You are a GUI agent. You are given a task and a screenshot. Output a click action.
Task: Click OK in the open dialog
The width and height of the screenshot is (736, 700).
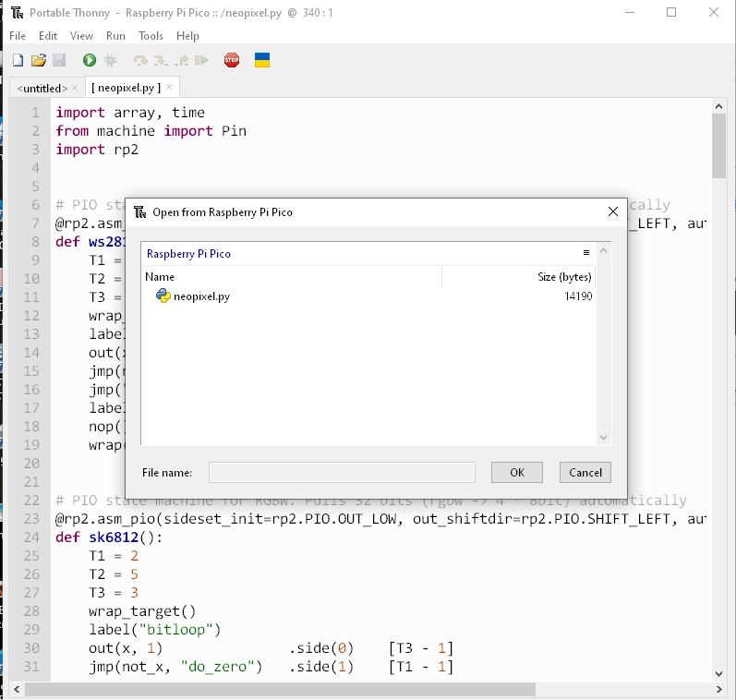tap(516, 472)
